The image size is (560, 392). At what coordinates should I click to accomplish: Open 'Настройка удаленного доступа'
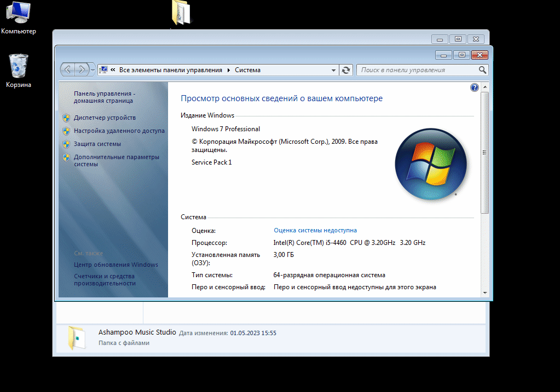point(119,131)
